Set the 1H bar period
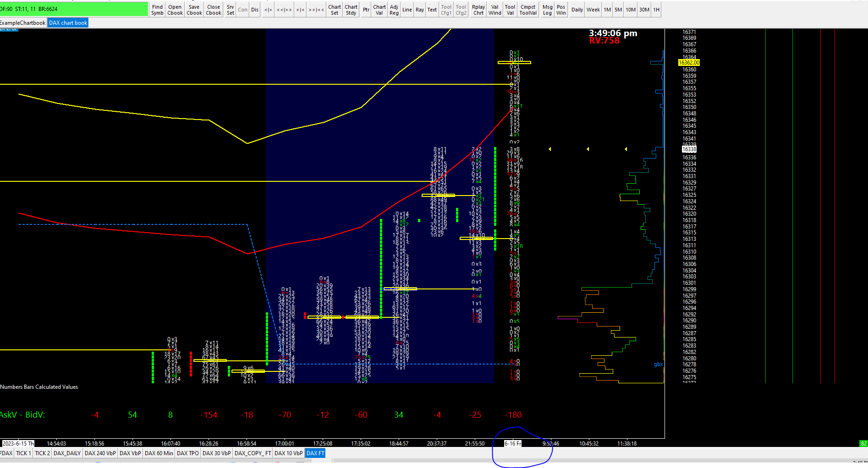 click(656, 10)
